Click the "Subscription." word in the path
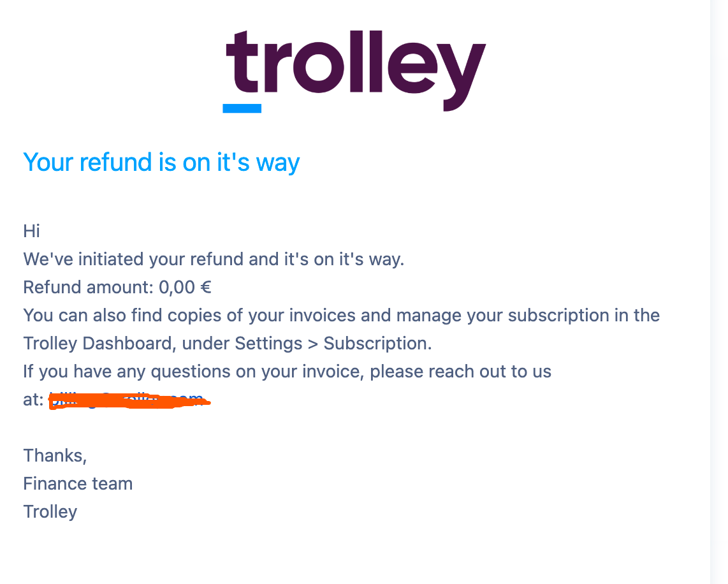The width and height of the screenshot is (728, 584). 377,344
